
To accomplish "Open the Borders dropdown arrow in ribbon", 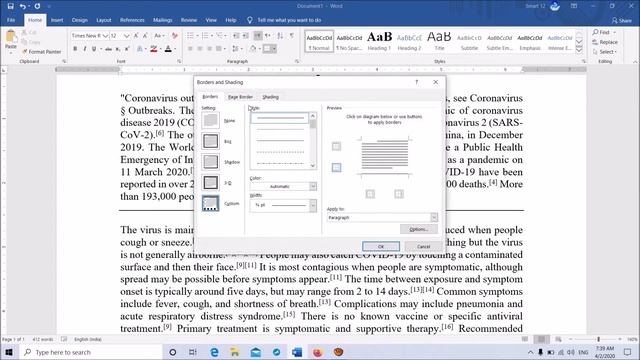I will [274, 49].
